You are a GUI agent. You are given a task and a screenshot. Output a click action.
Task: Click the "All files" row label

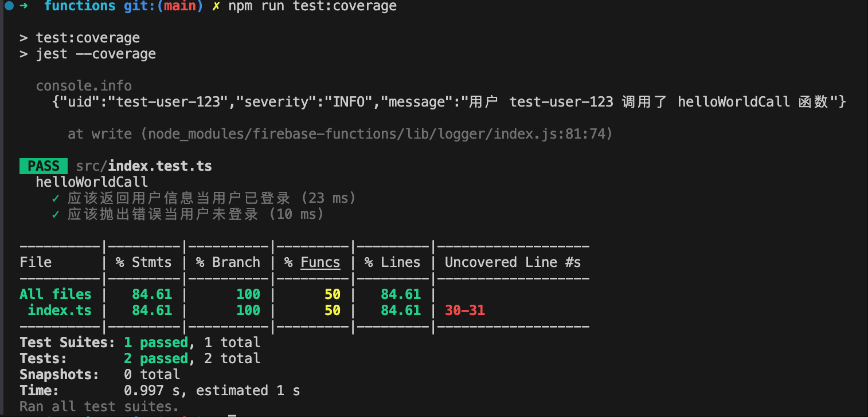coord(56,294)
